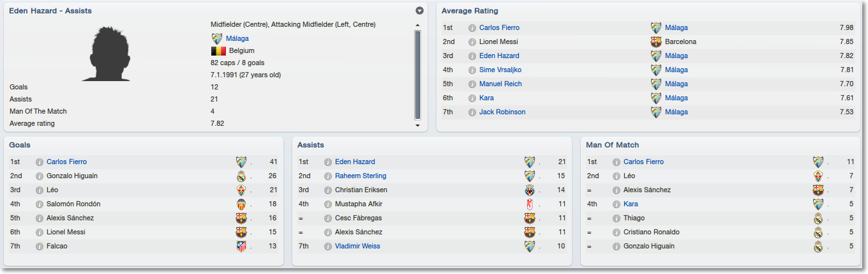Viewport: 868px width, 274px height.
Task: Click info icon beside Gonzalo Higuaín in Goals
Action: 40,176
